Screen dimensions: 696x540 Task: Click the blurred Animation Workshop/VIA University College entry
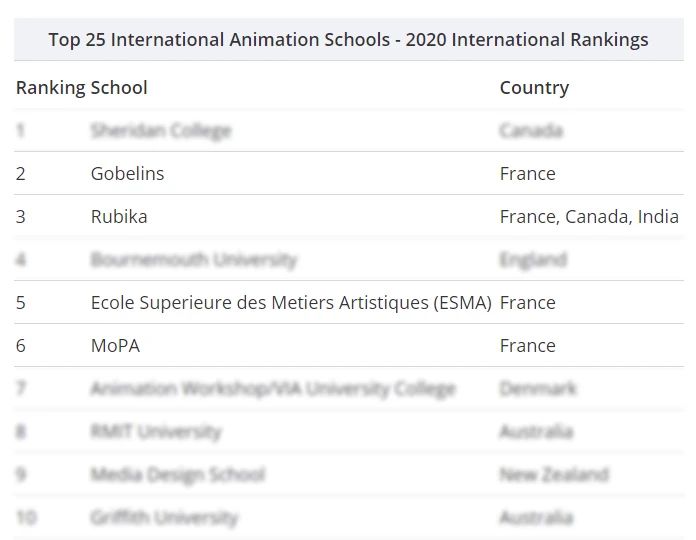pos(273,389)
